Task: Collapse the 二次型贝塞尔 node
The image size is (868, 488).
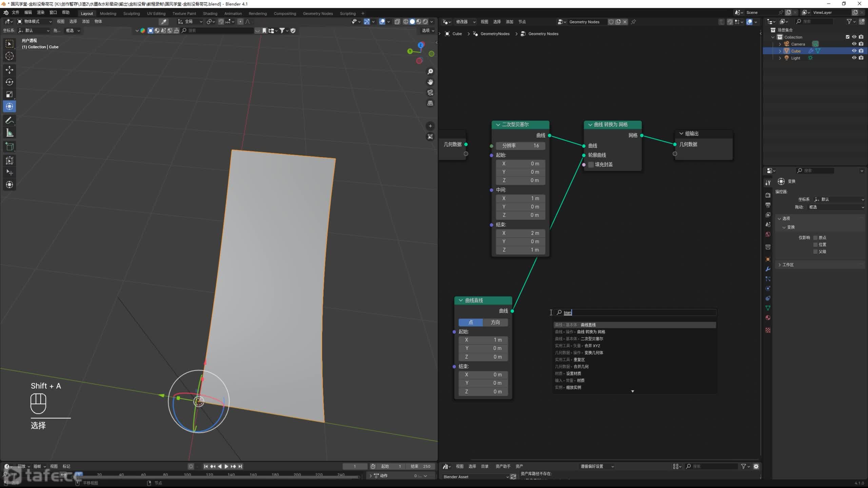Action: pyautogui.click(x=498, y=125)
